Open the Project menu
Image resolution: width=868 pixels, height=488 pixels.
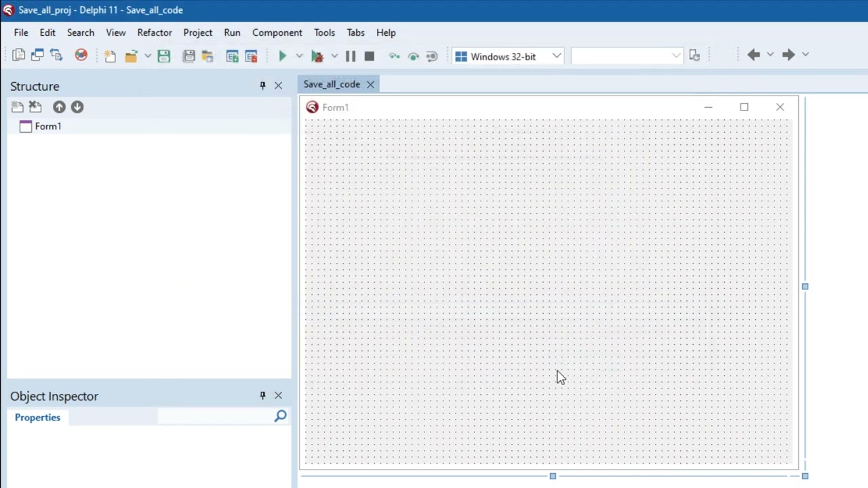pyautogui.click(x=198, y=33)
